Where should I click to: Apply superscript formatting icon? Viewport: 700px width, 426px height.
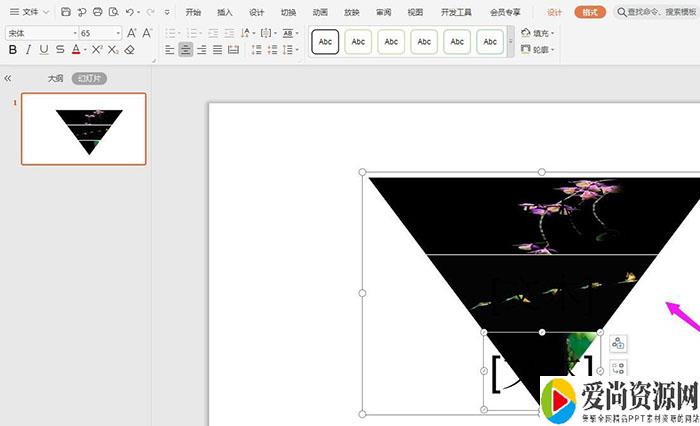click(x=97, y=49)
